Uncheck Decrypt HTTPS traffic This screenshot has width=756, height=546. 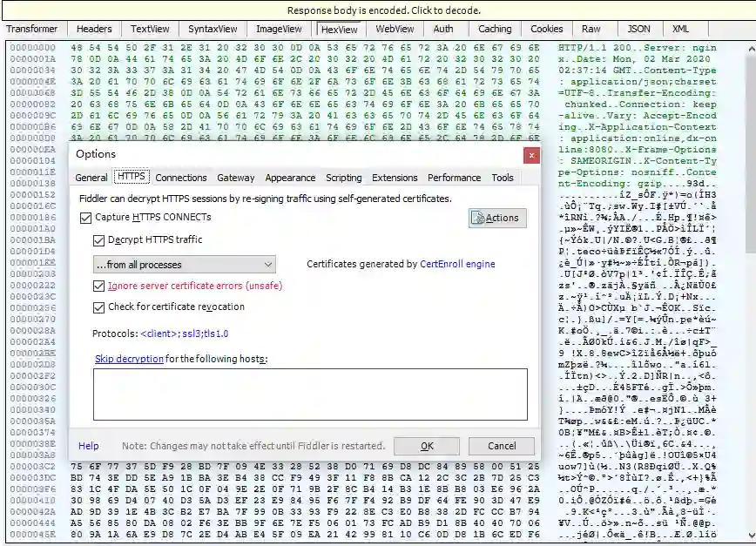tap(99, 239)
